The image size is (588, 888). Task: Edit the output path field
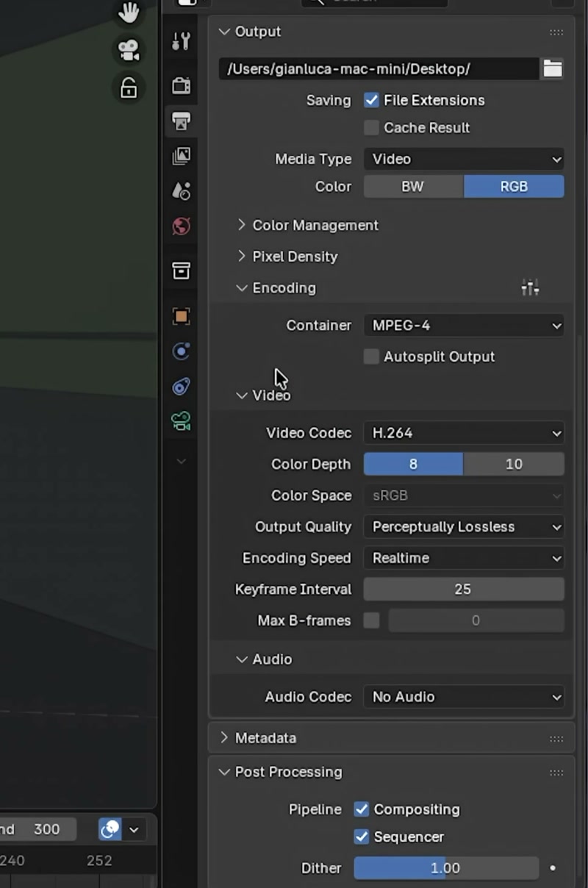[x=379, y=69]
